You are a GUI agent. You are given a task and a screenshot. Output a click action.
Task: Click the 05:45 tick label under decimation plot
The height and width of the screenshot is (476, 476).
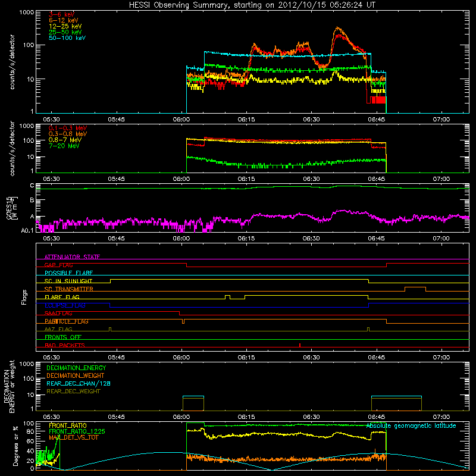[116, 417]
